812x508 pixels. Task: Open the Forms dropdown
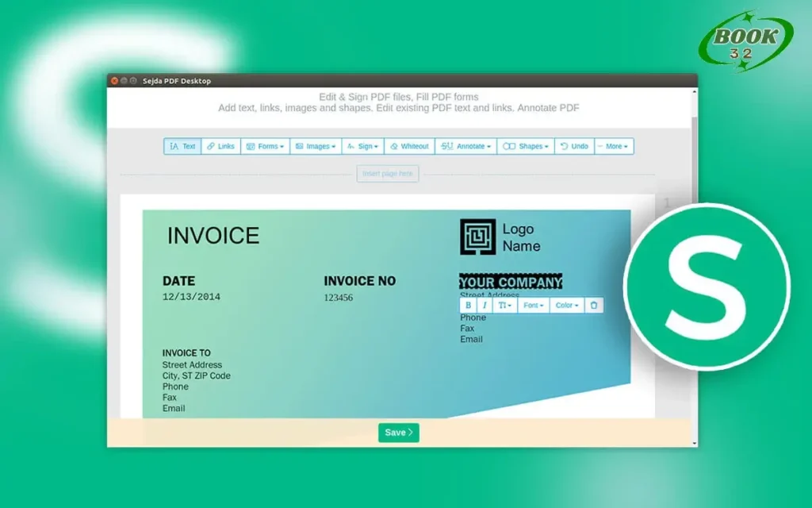[265, 146]
